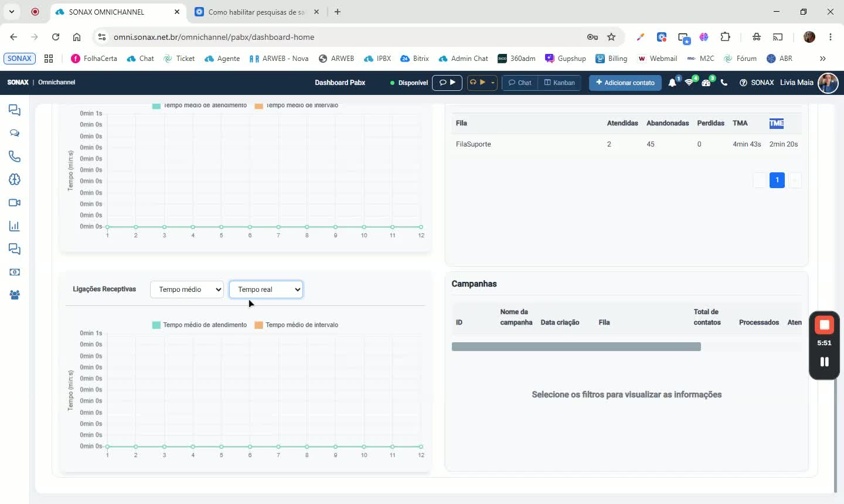Open the video camera icon in sidebar
This screenshot has height=504, width=844.
tap(15, 203)
